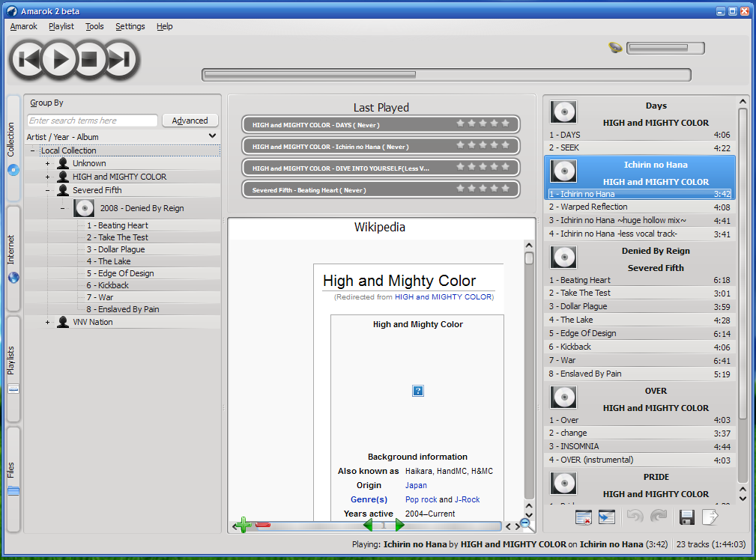Go to previous context page with green left arrow
The image size is (756, 560).
(x=368, y=525)
